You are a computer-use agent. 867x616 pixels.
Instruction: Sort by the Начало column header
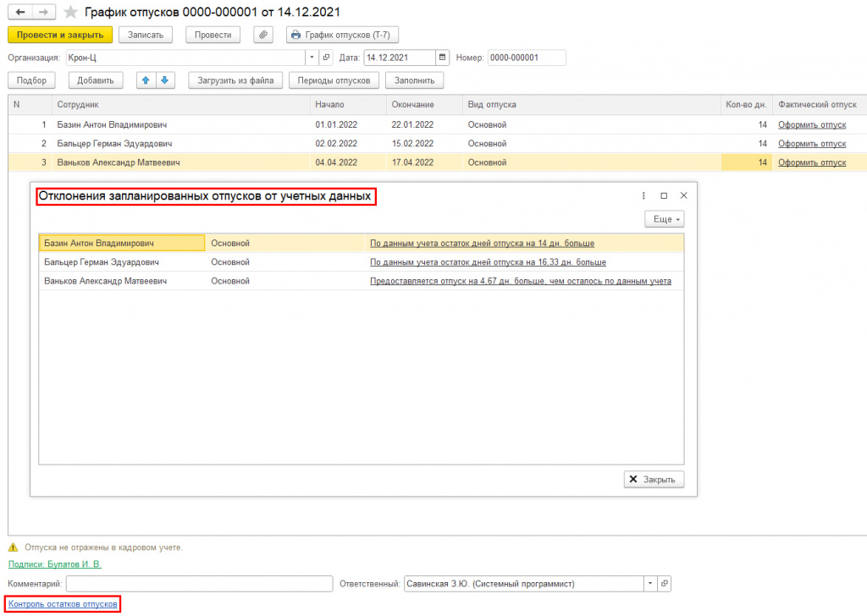[348, 104]
